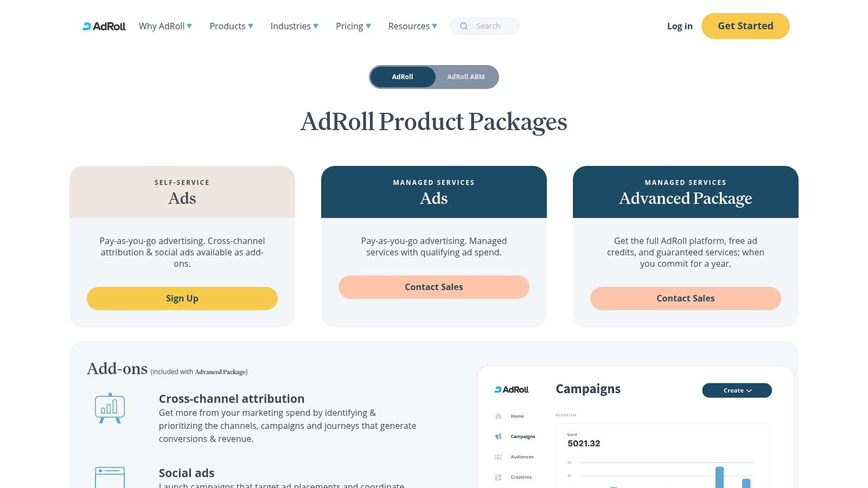Viewport: 868px width, 488px height.
Task: Click the AdRoll logo in the header
Action: tap(104, 26)
